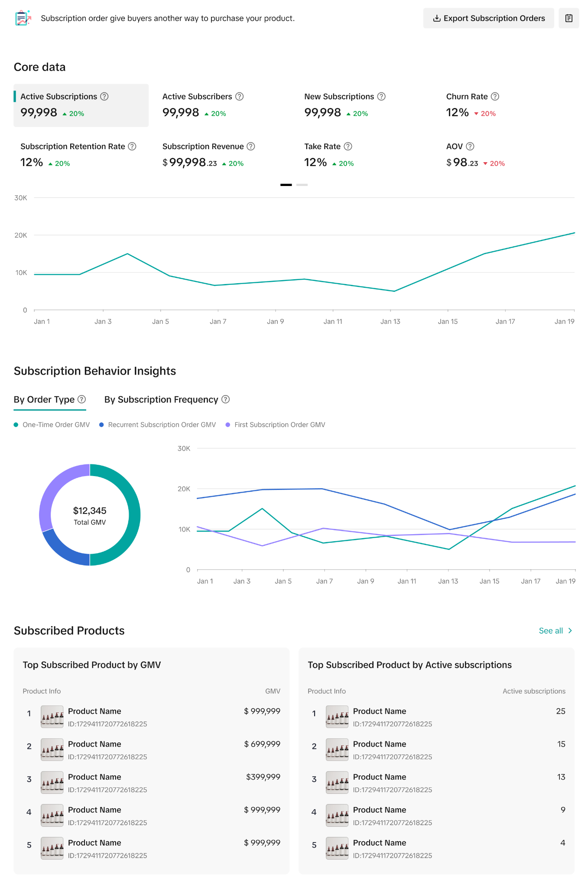Image resolution: width=588 pixels, height=888 pixels.
Task: Open the Active Subscribers help tooltip icon
Action: (x=239, y=96)
